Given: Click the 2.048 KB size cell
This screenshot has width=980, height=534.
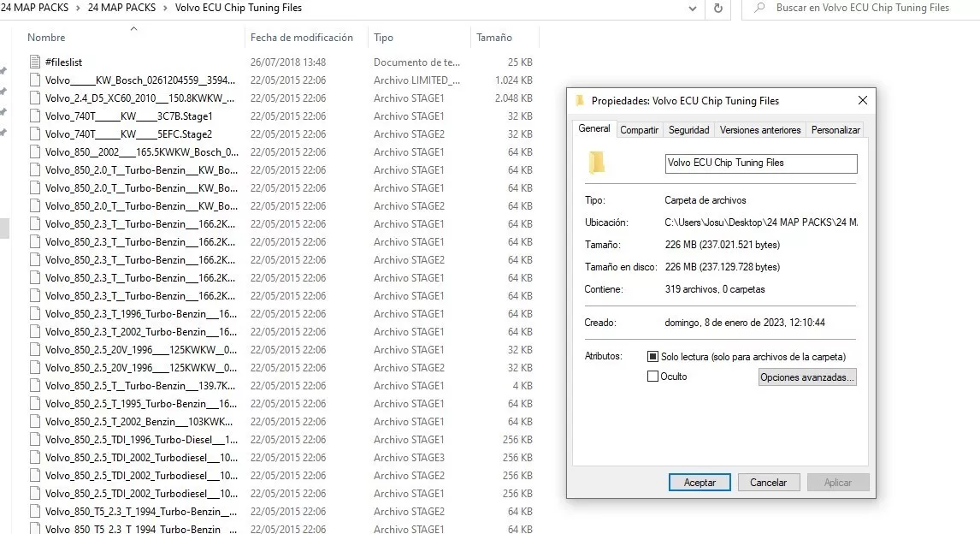Looking at the screenshot, I should 514,98.
